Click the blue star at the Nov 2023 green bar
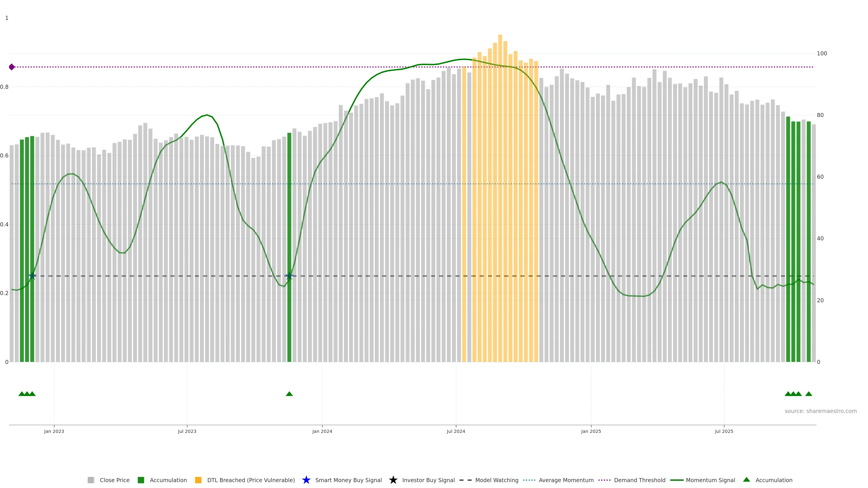This screenshot has height=488, width=868. [x=289, y=276]
